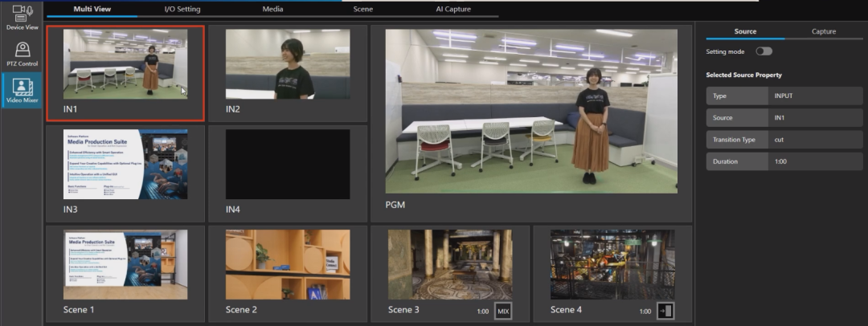Click the Duration value field
Image resolution: width=868 pixels, height=326 pixels.
815,161
